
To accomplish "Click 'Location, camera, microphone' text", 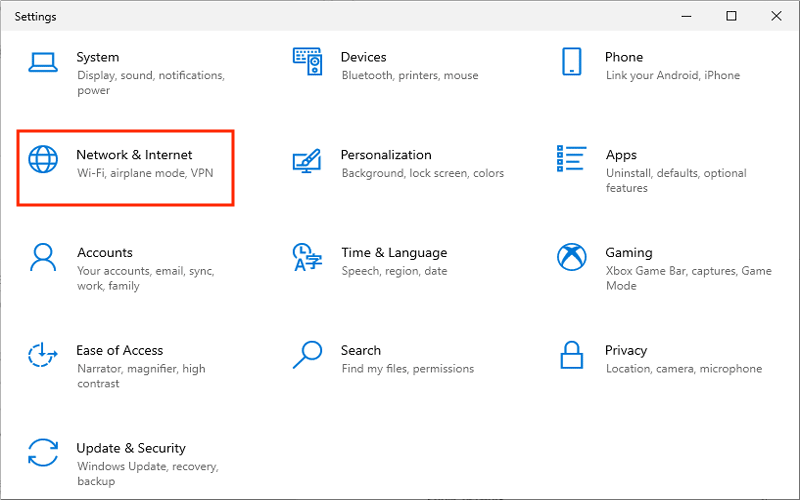I will 684,369.
